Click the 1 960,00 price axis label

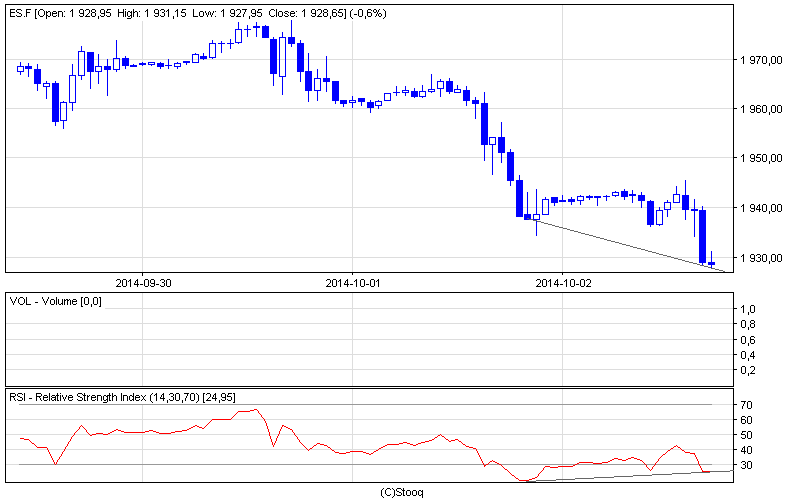click(761, 109)
